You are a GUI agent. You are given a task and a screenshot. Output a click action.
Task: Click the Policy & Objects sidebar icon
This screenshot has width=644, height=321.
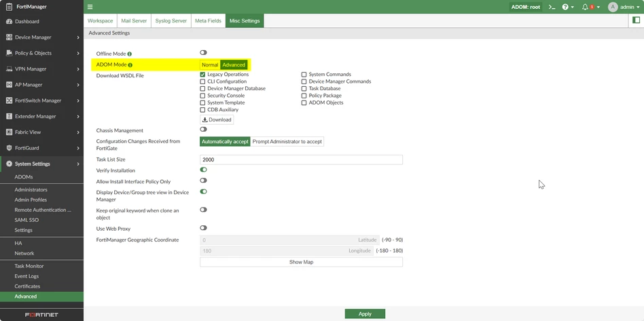[9, 53]
